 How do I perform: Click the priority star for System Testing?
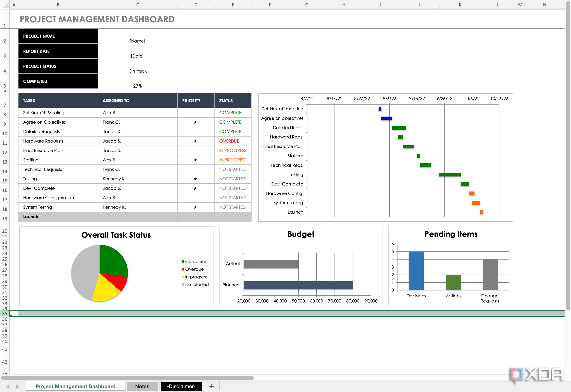click(195, 207)
